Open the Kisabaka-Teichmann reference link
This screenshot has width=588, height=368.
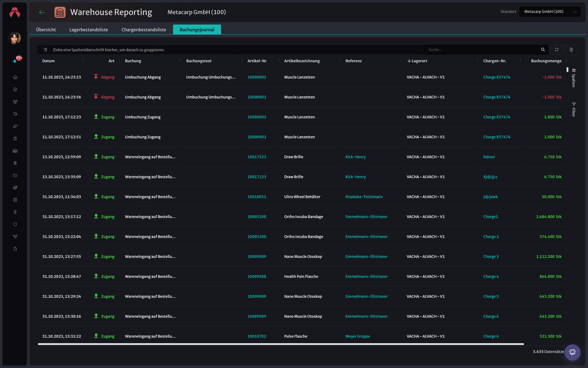click(364, 197)
